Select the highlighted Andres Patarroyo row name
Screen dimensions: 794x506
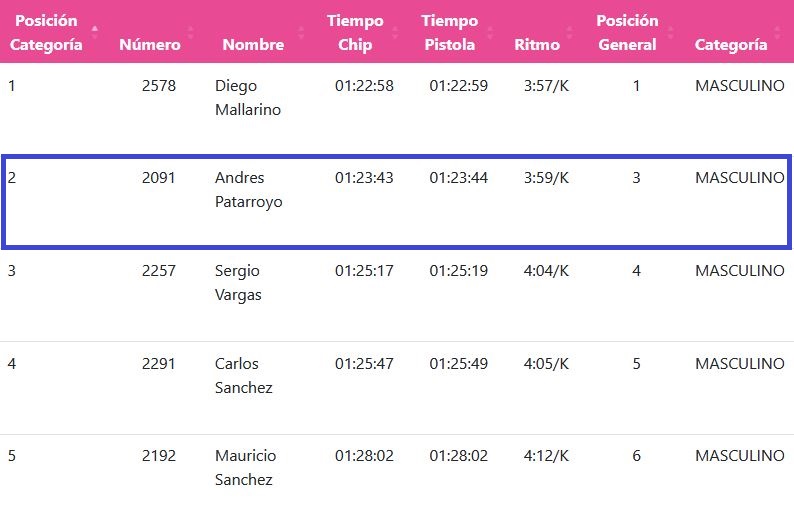pos(248,190)
